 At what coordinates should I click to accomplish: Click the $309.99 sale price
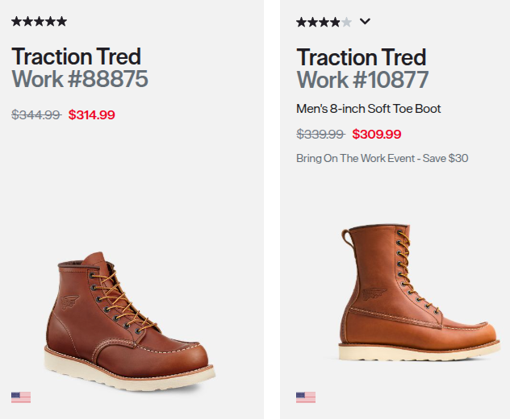377,134
